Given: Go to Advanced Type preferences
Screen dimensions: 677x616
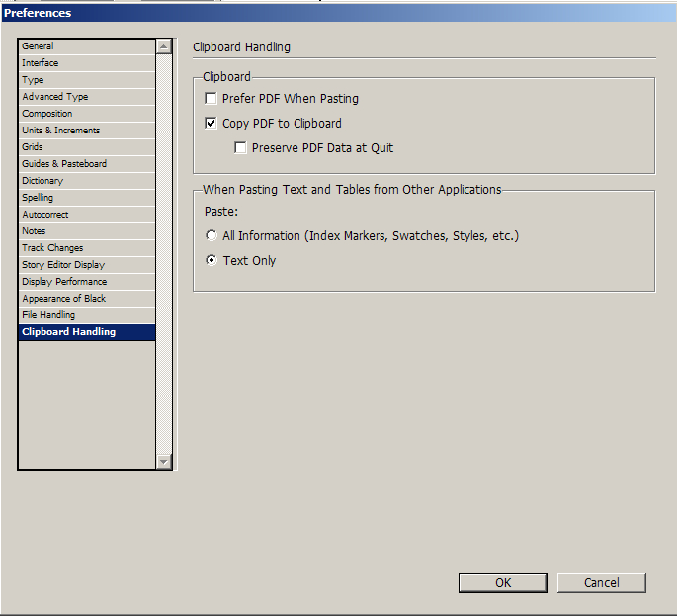Looking at the screenshot, I should (87, 97).
